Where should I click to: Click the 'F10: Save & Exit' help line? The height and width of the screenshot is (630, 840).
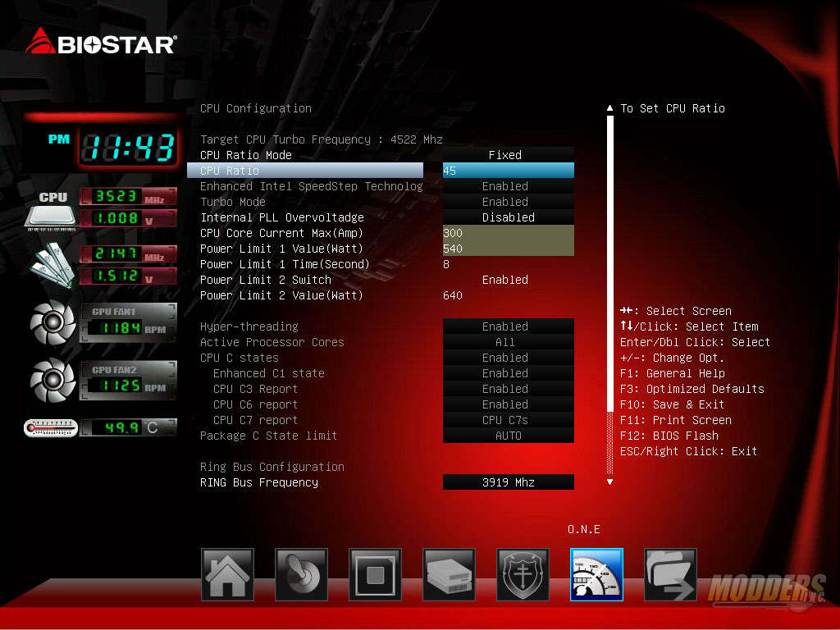point(673,404)
